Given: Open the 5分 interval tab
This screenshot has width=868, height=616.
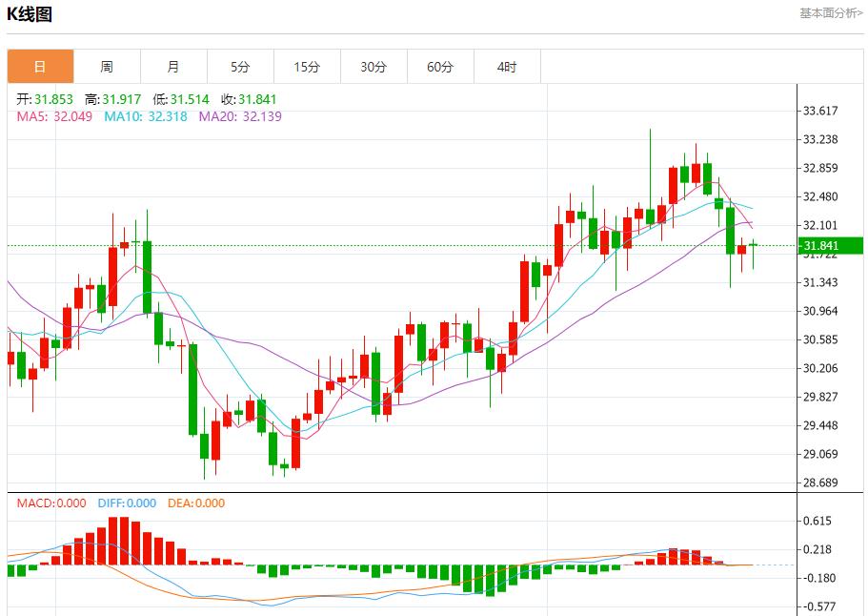Looking at the screenshot, I should [240, 67].
